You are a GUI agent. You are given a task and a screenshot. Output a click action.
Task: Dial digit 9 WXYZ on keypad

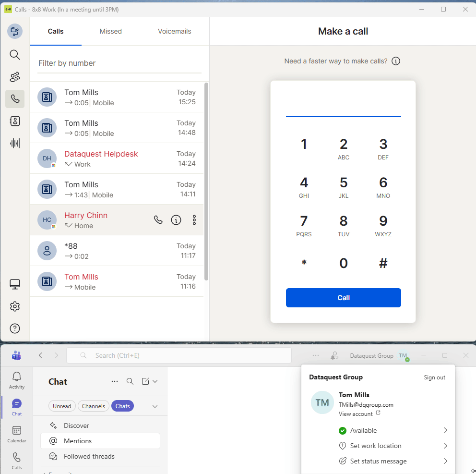click(383, 225)
